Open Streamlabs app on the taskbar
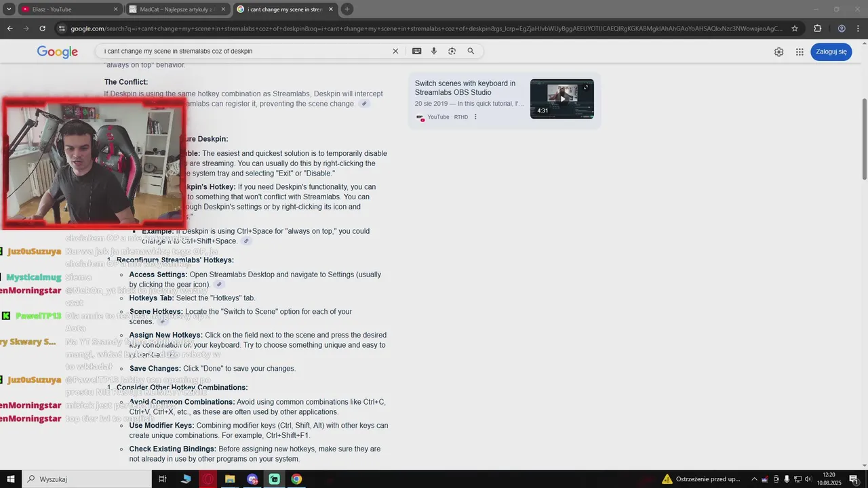The image size is (868, 488). [x=274, y=479]
